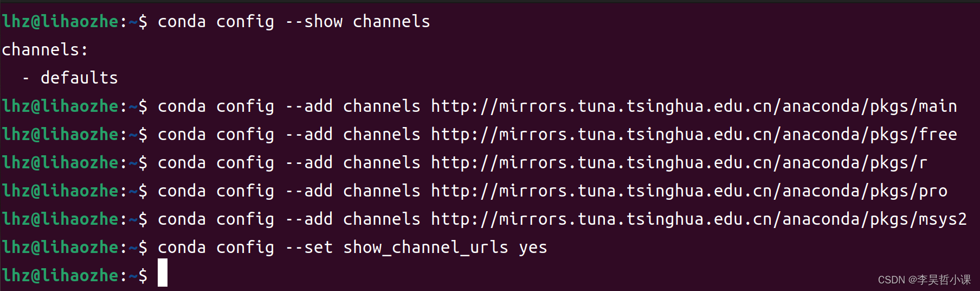Click the tsinghua URL ending in pkgs/msys2
Viewport: 980px width, 291px height.
click(699, 219)
